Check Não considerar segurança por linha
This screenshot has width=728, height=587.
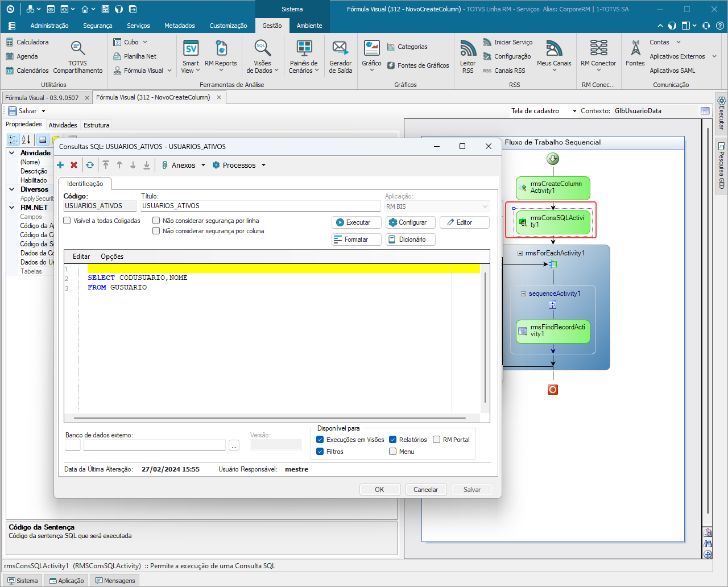click(x=156, y=221)
